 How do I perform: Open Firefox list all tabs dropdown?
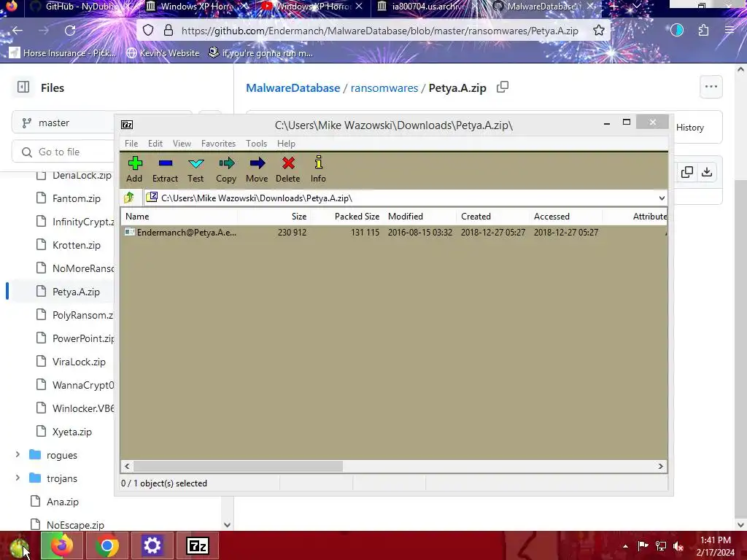(636, 6)
